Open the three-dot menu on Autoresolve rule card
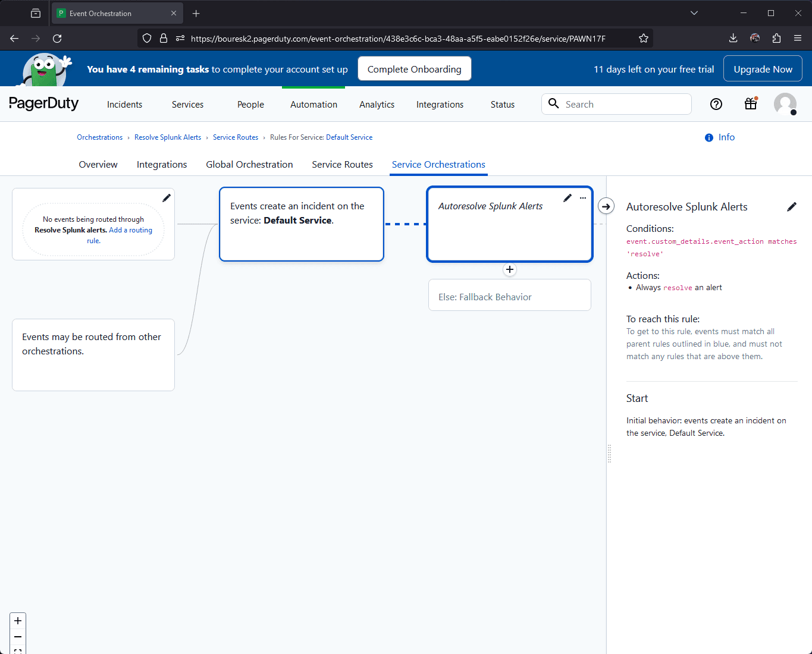The width and height of the screenshot is (812, 654). (x=583, y=198)
